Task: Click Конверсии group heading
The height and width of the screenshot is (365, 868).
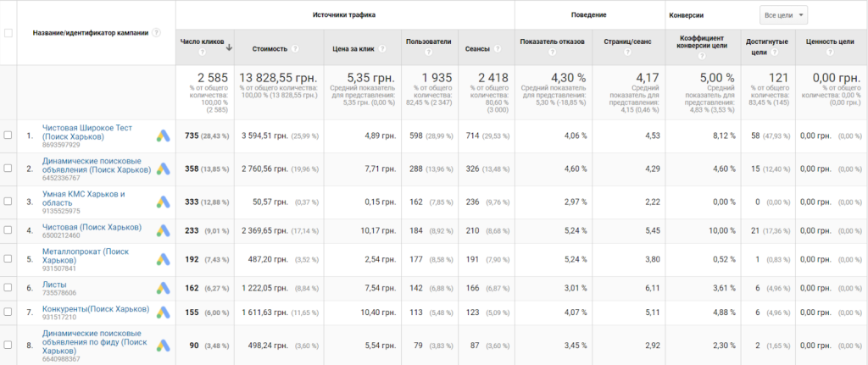Action: coord(687,15)
